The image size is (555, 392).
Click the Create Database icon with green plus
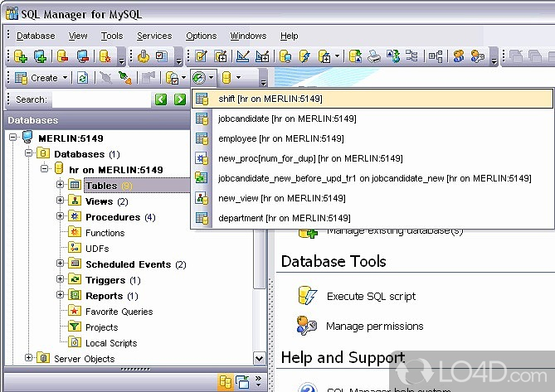point(20,56)
